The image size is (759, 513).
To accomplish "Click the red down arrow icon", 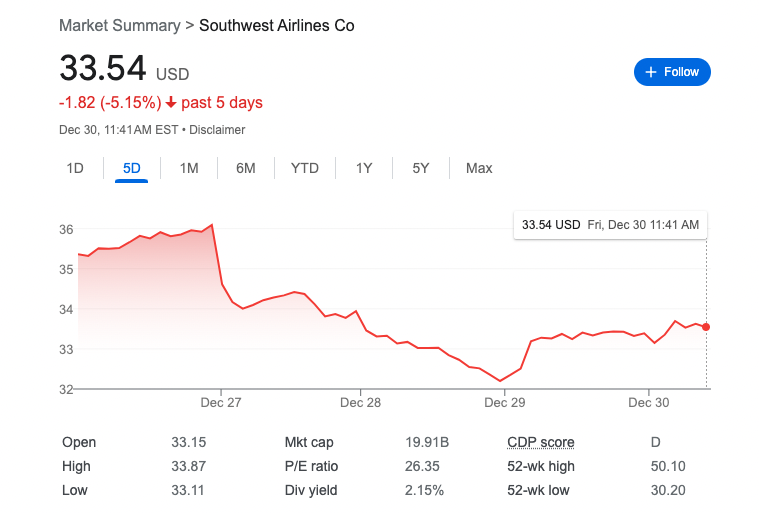I will point(171,103).
